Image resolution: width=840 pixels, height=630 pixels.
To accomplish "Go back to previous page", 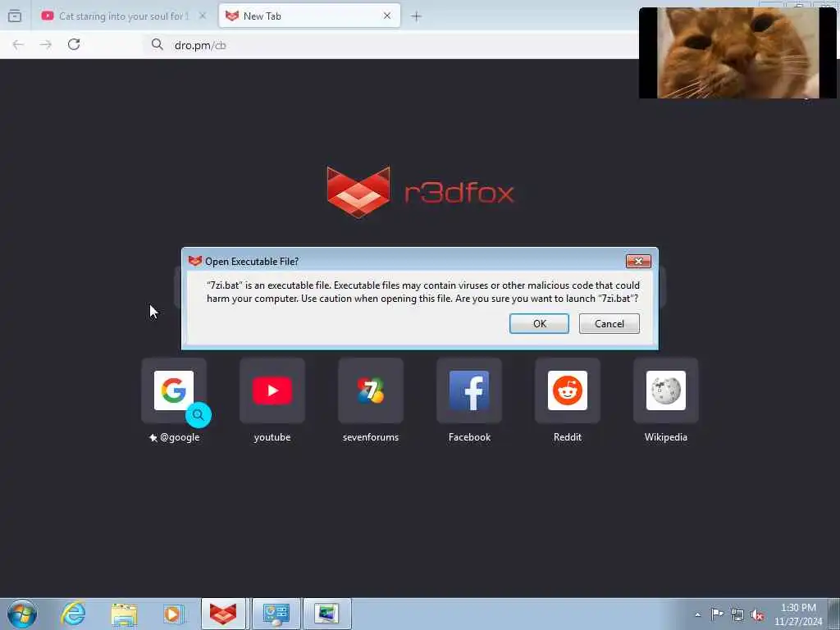I will click(x=18, y=44).
